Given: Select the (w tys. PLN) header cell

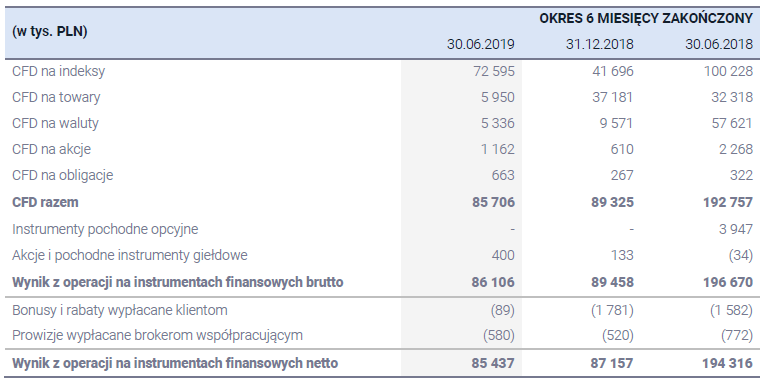Looking at the screenshot, I should pos(50,31).
